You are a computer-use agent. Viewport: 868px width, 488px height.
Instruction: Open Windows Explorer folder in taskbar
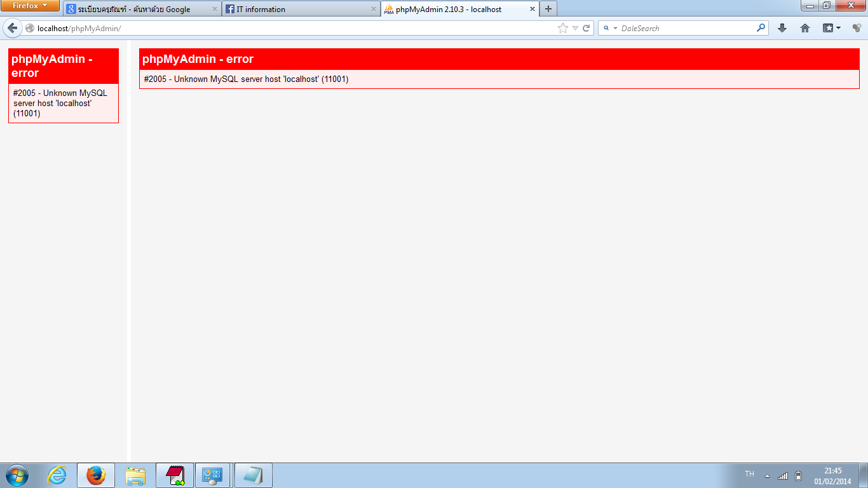pyautogui.click(x=135, y=475)
